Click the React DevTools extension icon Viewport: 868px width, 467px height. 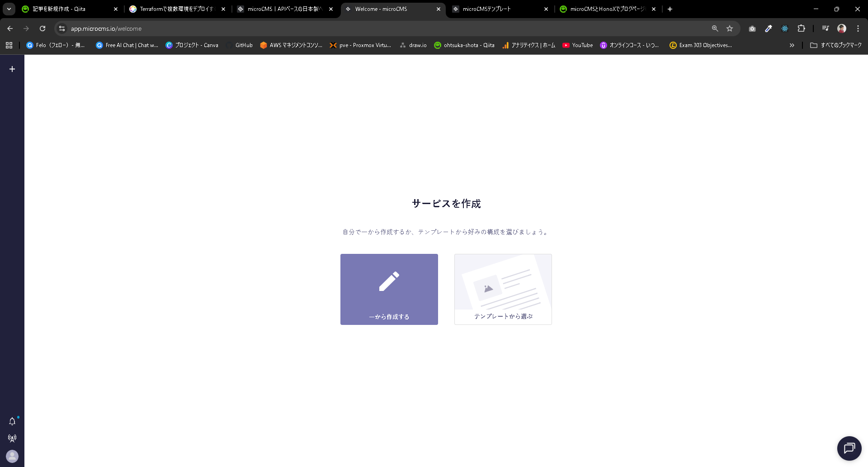click(785, 29)
